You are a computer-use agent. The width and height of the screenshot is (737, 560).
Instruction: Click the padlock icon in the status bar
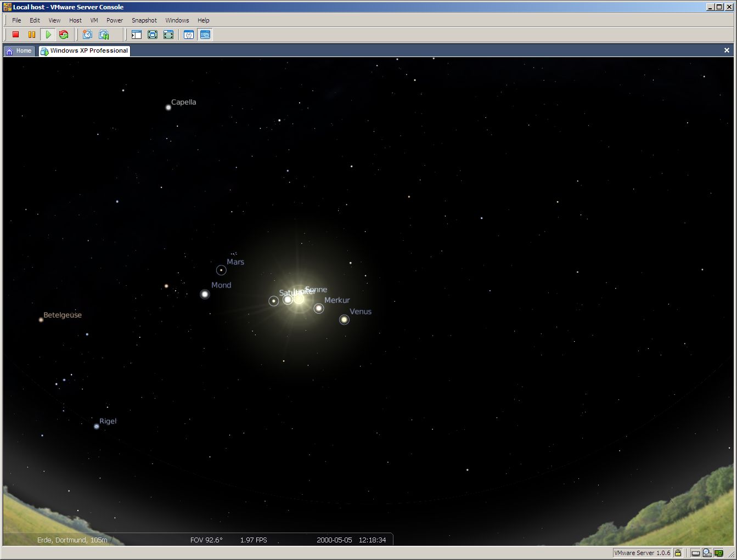[x=678, y=553]
